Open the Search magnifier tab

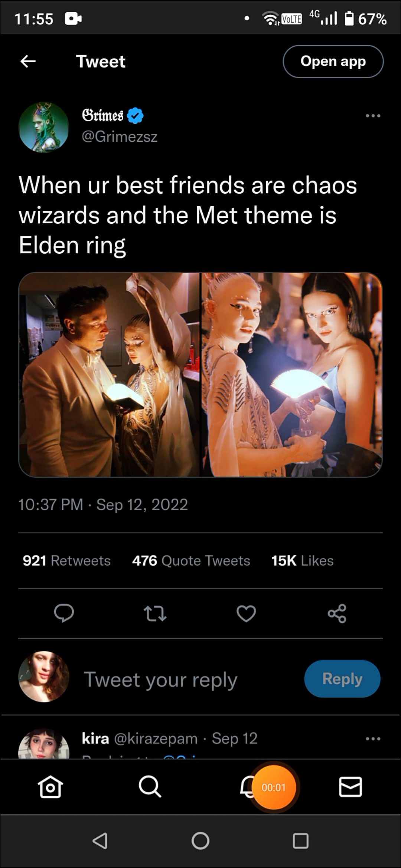click(x=150, y=787)
